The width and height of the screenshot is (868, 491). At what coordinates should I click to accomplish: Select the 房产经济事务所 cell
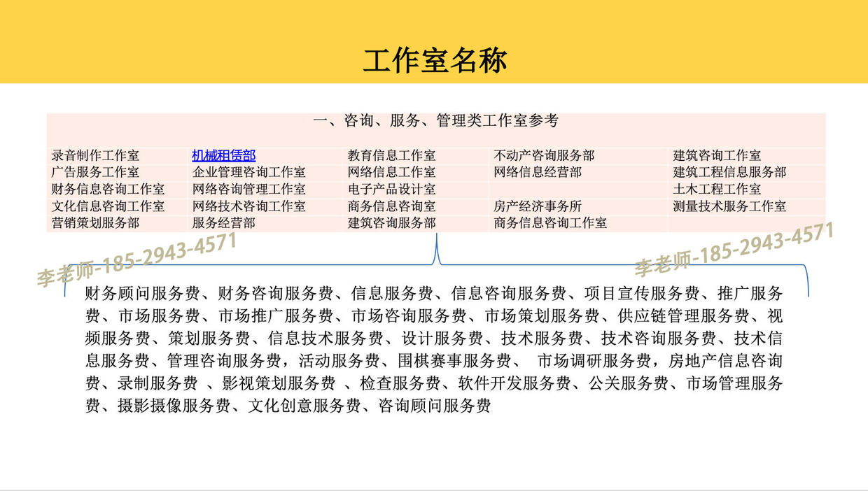[x=537, y=206]
